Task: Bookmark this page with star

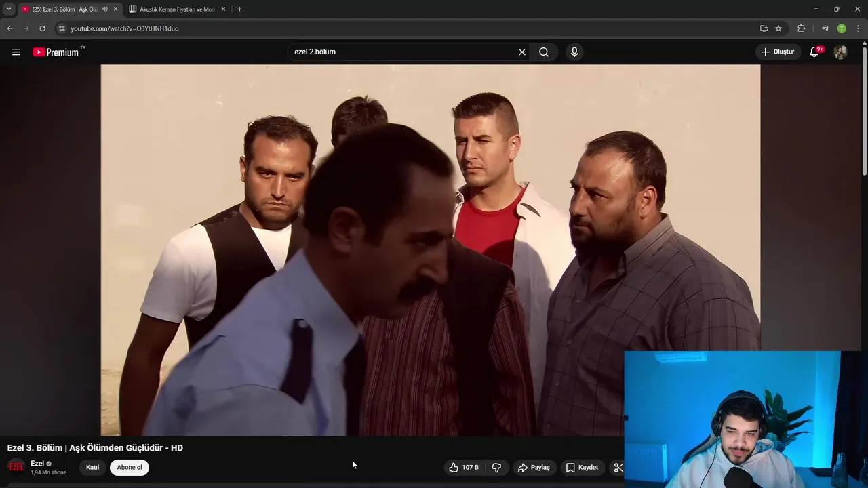Action: (778, 28)
